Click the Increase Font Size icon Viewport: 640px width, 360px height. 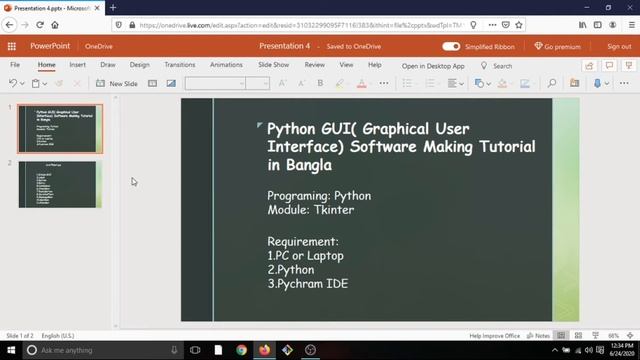(282, 83)
